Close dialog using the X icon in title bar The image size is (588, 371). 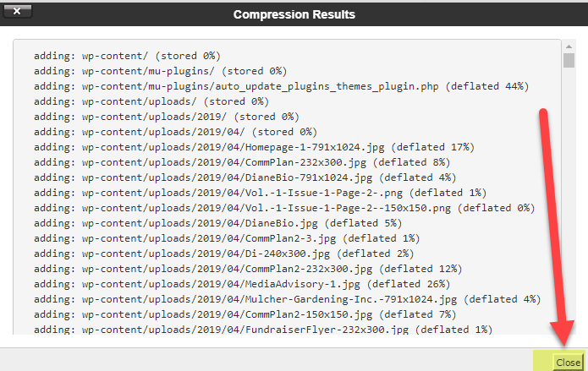pyautogui.click(x=17, y=11)
